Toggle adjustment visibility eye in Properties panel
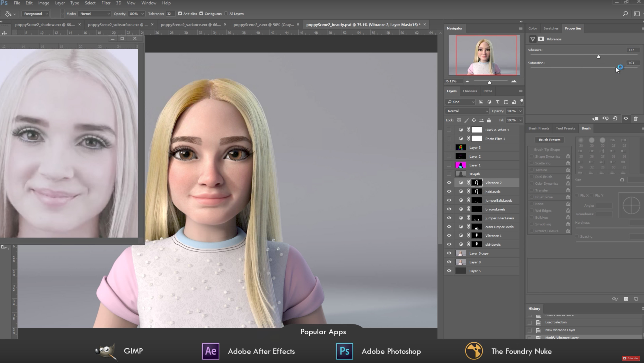Viewport: 644px width, 363px height. (x=626, y=119)
